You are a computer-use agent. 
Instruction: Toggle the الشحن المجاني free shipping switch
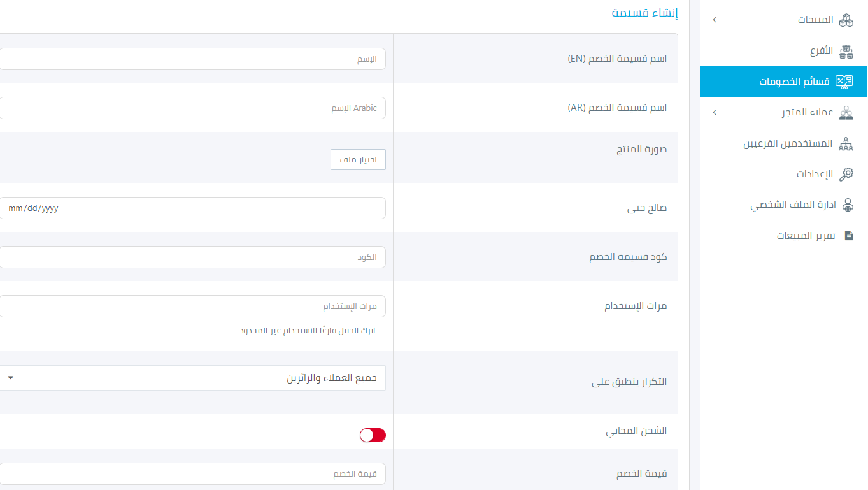[373, 435]
